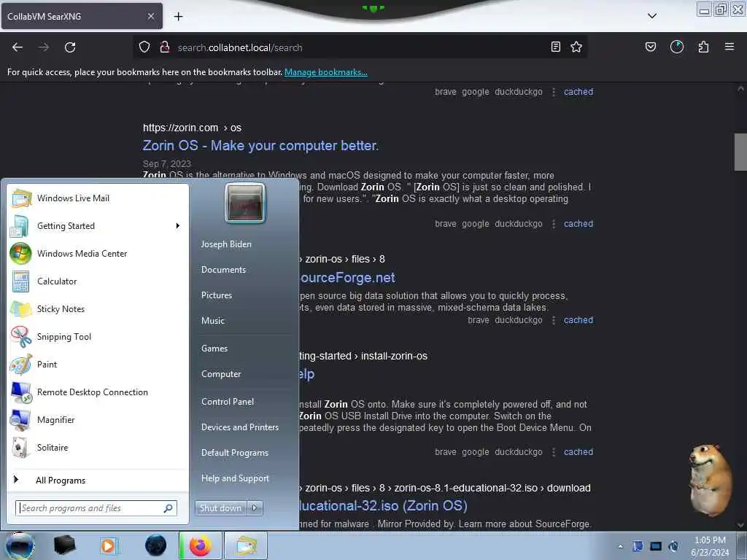Viewport: 747px width, 560px height.
Task: Start the Solitaire game
Action: tap(98, 447)
